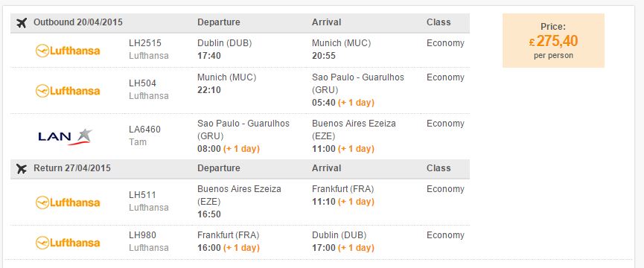Viewport: 644px width, 268px height.
Task: Click the Outbound airplane icon
Action: tap(22, 23)
